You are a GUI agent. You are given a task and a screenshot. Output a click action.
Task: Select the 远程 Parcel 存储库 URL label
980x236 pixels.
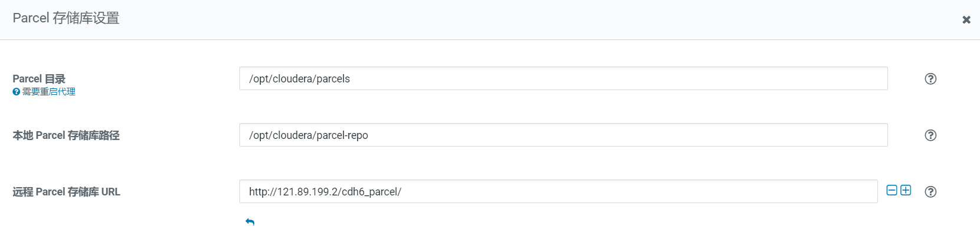66,192
